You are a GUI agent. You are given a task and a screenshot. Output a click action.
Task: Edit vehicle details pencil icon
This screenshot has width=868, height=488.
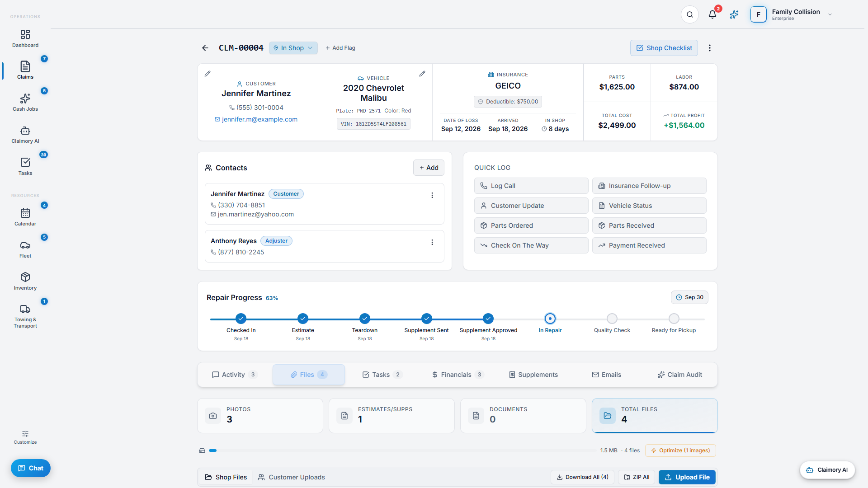point(422,74)
